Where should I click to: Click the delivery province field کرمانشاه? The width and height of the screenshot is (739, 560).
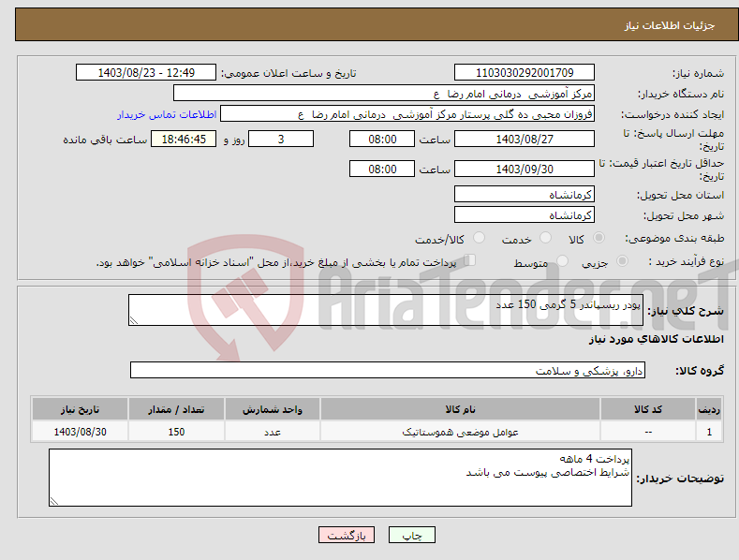click(525, 194)
